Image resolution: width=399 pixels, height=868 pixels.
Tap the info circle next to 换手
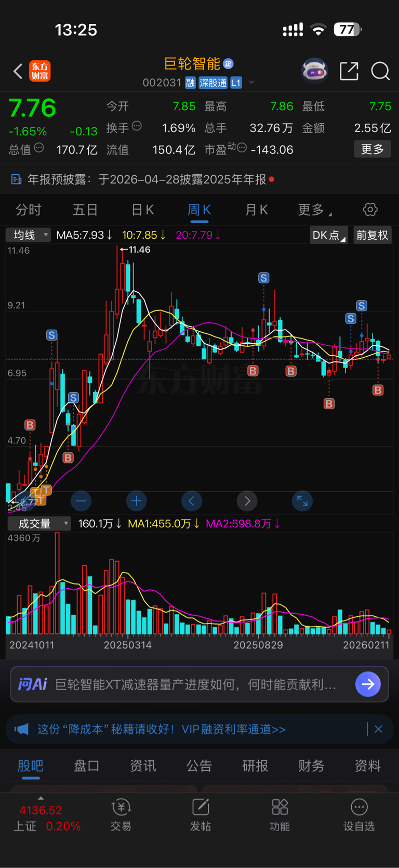pyautogui.click(x=137, y=125)
